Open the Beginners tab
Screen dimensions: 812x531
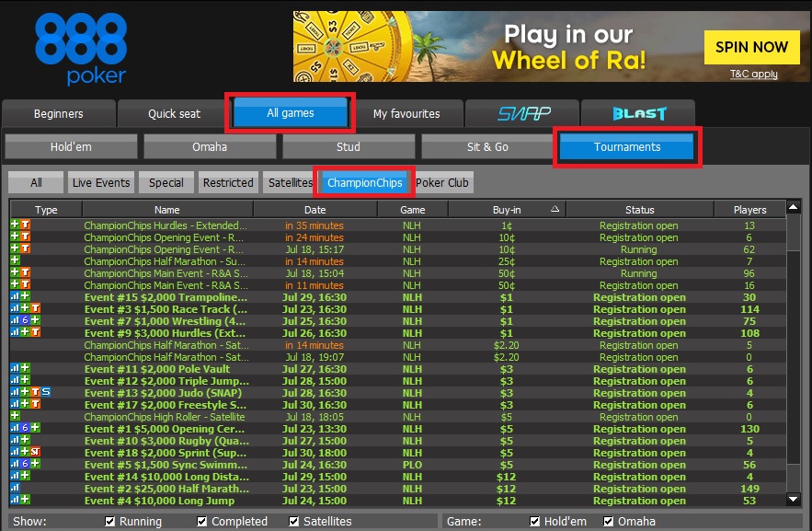(59, 113)
